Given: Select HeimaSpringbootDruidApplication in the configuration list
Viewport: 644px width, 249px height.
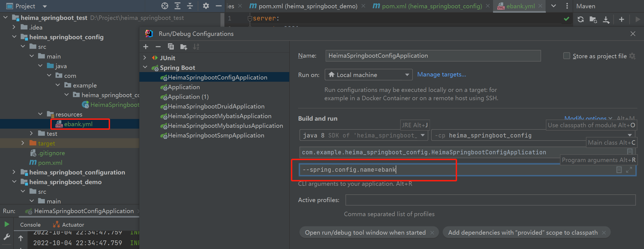Looking at the screenshot, I should [216, 107].
